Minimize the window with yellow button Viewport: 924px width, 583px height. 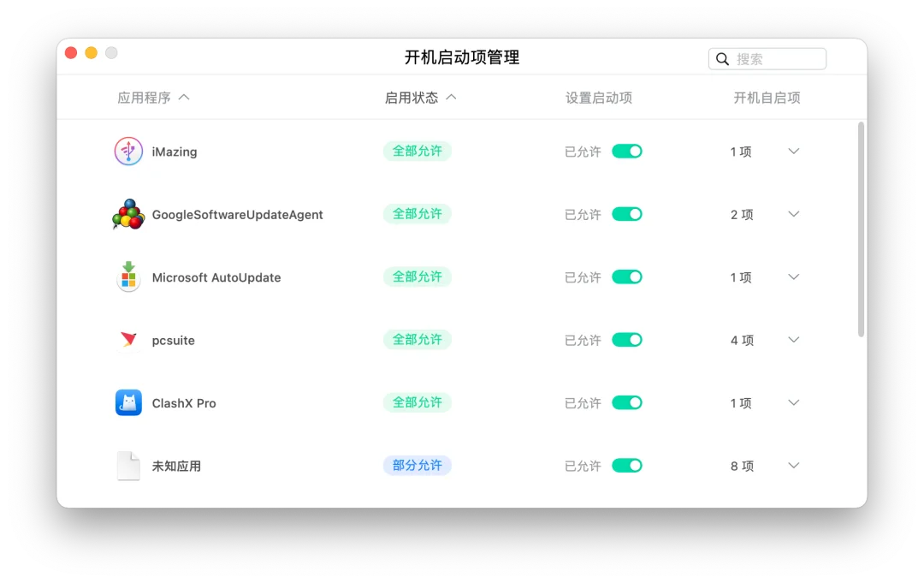[92, 53]
